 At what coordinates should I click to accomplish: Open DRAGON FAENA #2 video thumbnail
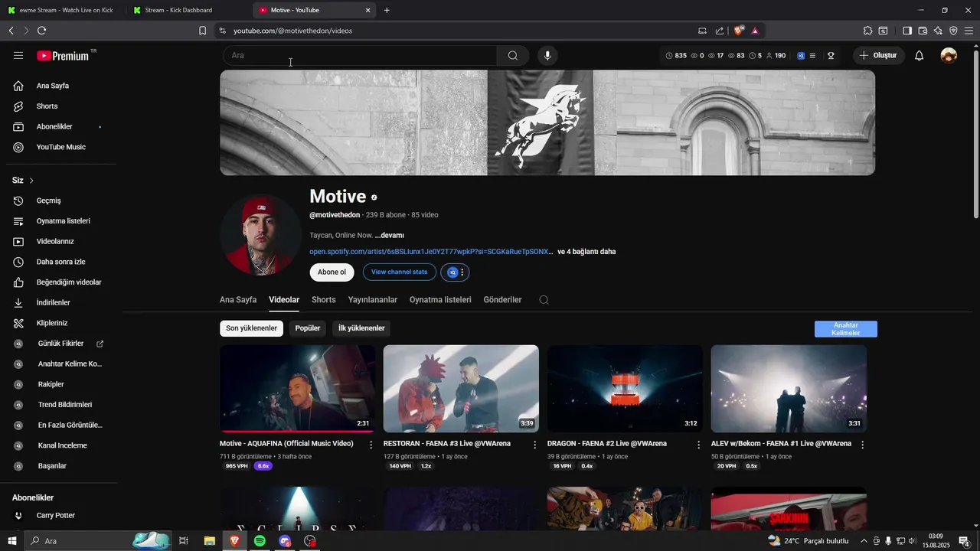tap(625, 389)
